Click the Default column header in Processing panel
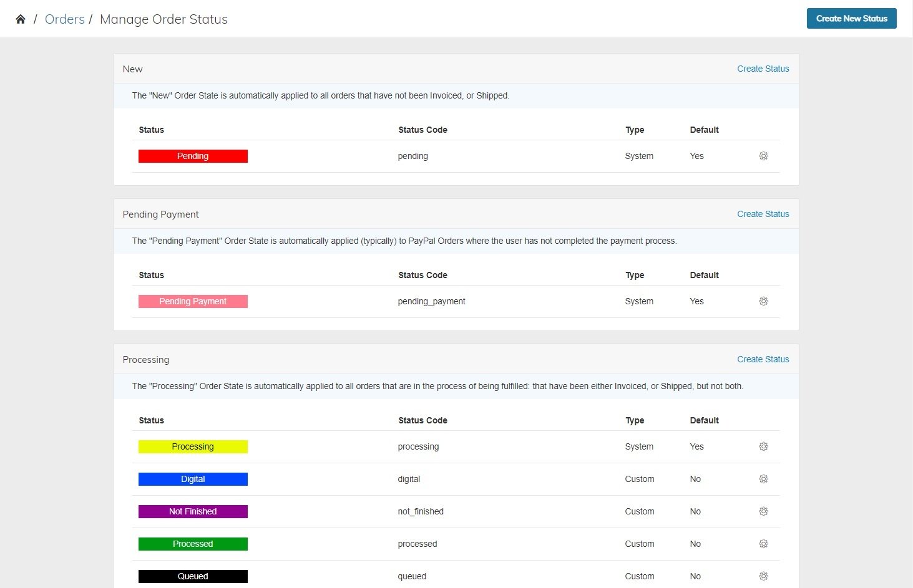 click(704, 420)
